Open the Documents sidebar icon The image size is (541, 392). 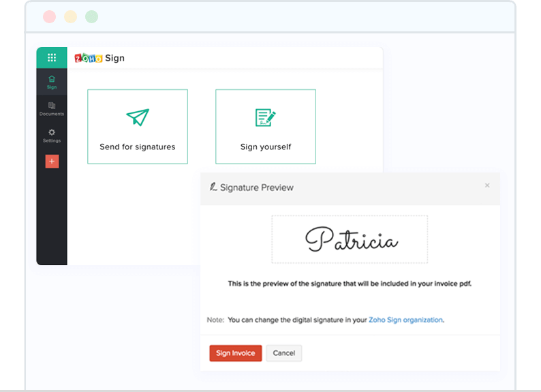click(x=52, y=106)
